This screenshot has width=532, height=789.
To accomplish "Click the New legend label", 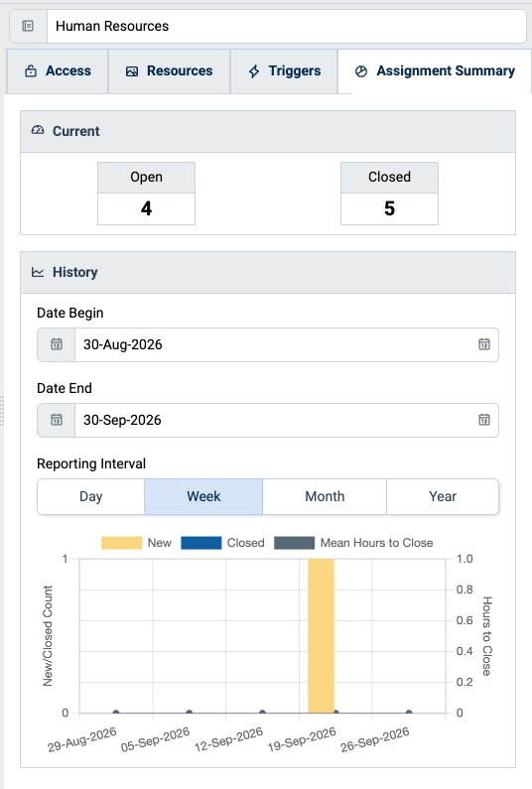I will pyautogui.click(x=160, y=543).
